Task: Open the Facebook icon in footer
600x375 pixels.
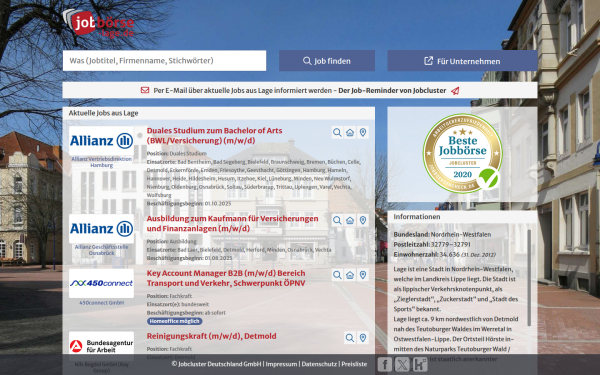Action: point(385,364)
